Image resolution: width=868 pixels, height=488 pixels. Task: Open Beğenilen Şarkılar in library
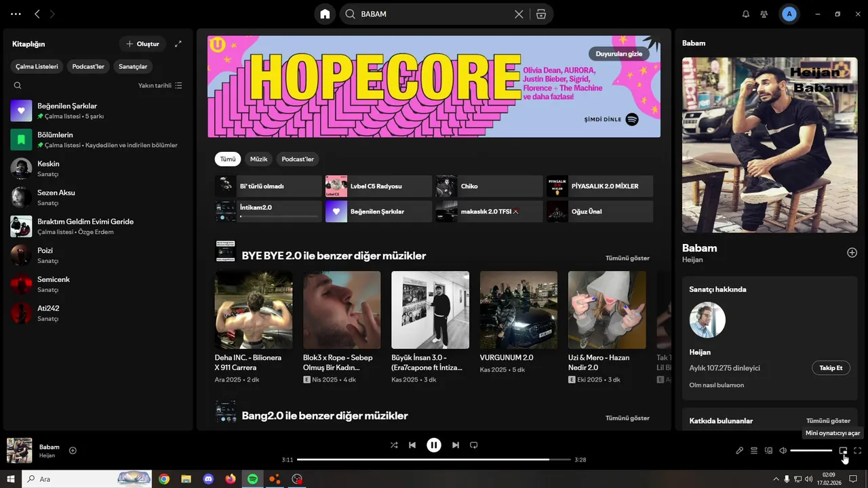coord(98,110)
